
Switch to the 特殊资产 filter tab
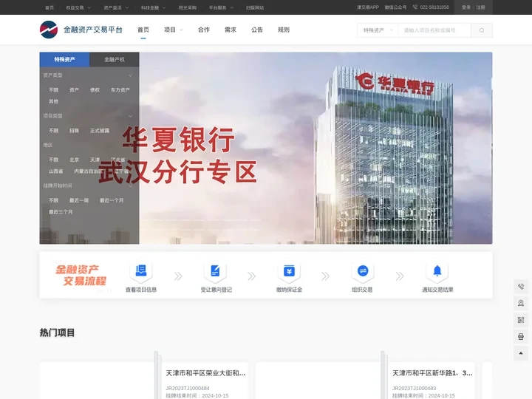pos(64,59)
